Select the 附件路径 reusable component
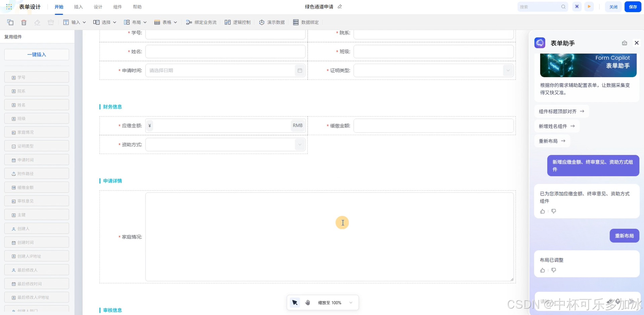This screenshot has height=315, width=644. point(37,173)
